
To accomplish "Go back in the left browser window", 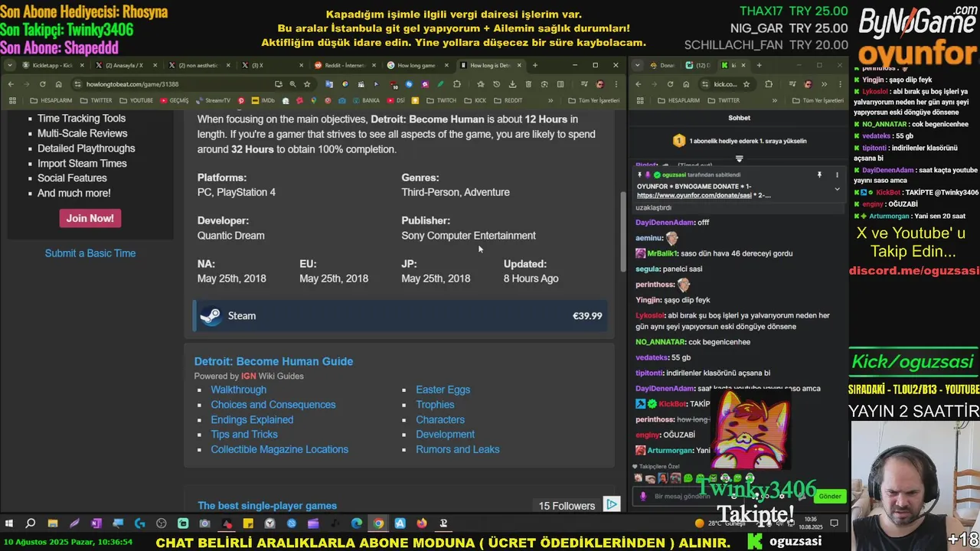I will pos(11,84).
